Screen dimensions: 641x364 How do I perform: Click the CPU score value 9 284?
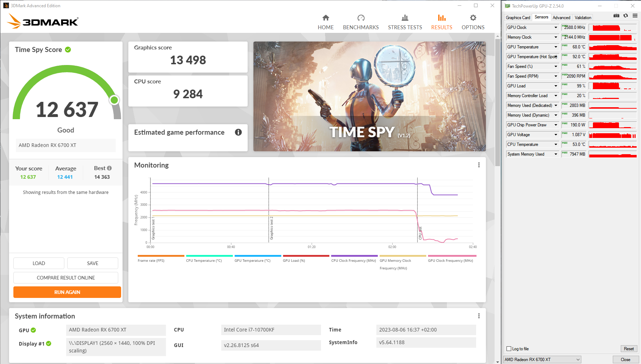point(188,94)
